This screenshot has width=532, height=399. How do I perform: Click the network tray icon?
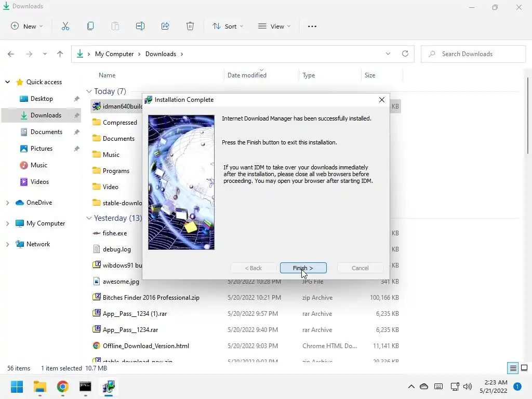455,386
